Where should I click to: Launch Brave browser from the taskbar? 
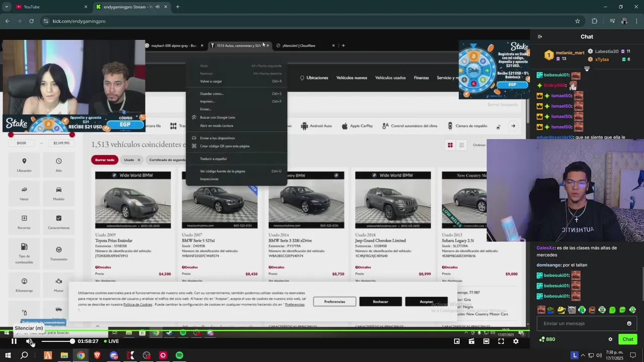[97, 355]
